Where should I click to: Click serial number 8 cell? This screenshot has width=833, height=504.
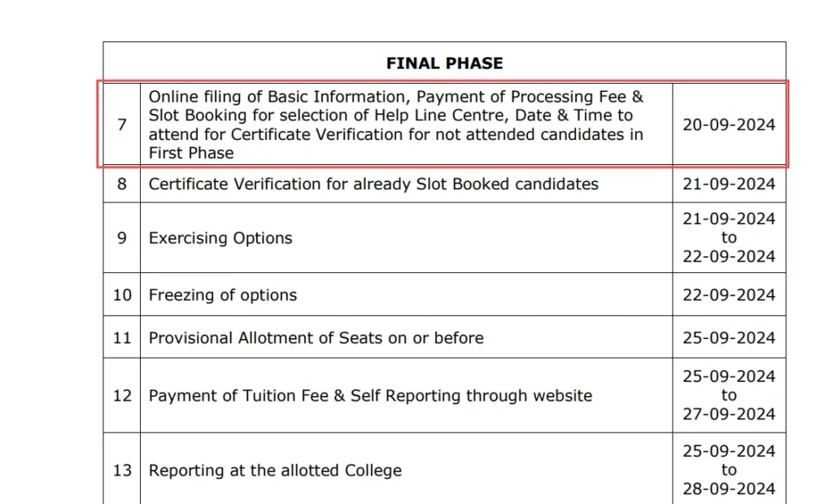122,184
